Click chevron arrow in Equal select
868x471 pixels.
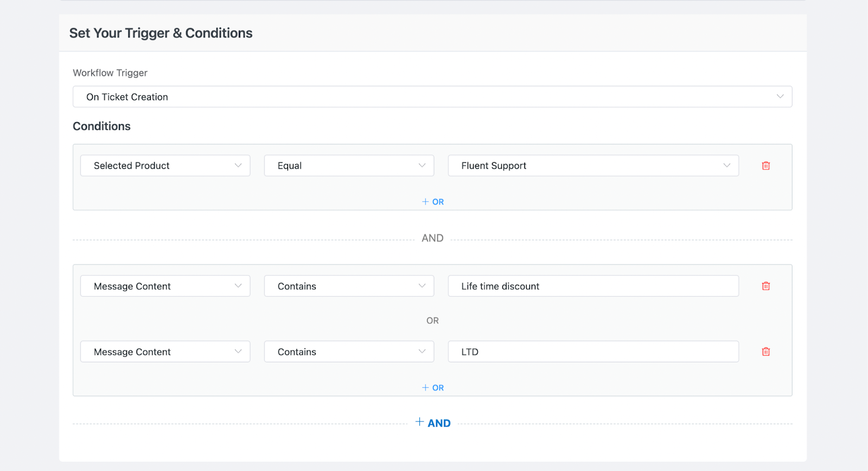tap(422, 166)
